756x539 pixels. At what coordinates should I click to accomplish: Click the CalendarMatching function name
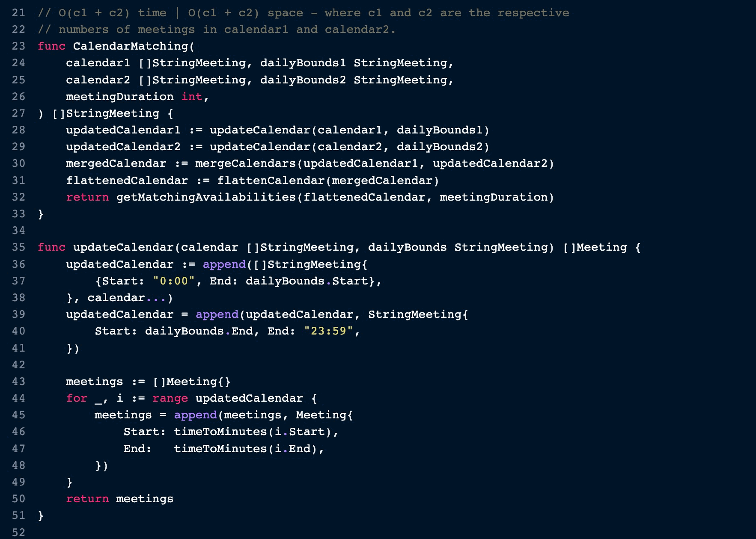click(x=130, y=46)
